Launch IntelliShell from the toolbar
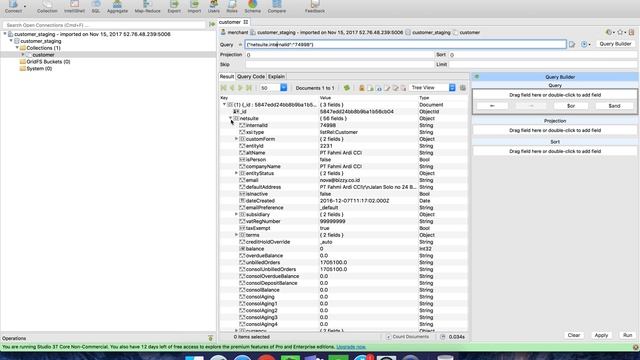640x360 pixels. 74,6
